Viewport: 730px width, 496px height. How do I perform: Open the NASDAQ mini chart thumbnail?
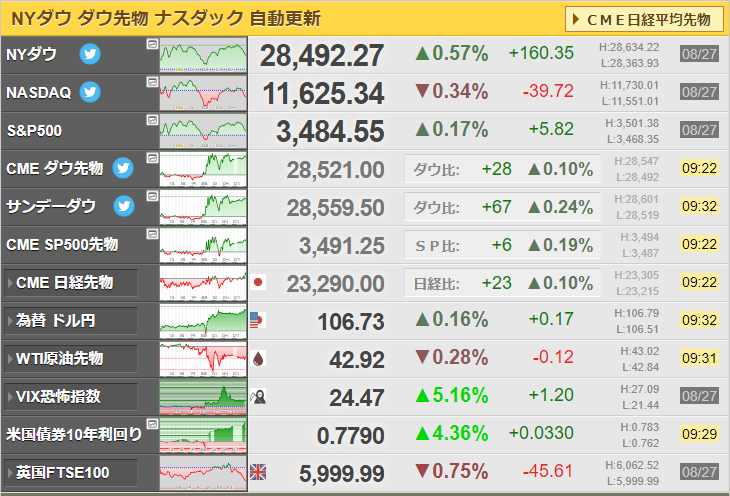point(203,93)
